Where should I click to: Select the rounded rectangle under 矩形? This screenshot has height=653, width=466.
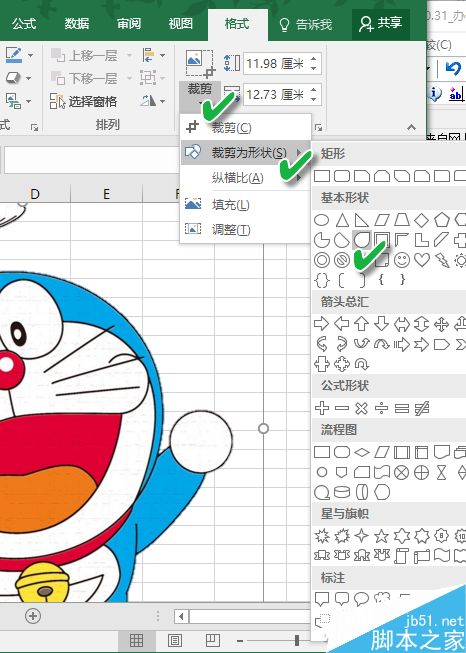pos(342,176)
